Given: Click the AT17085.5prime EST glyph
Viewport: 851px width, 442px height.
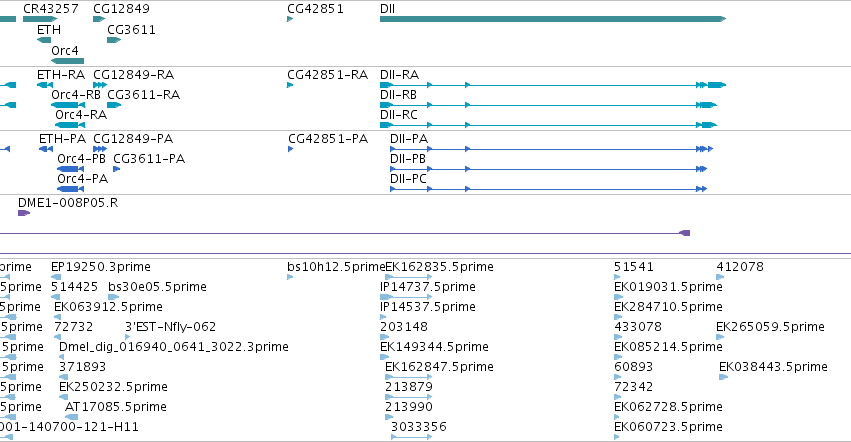Looking at the screenshot, I should point(72,417).
